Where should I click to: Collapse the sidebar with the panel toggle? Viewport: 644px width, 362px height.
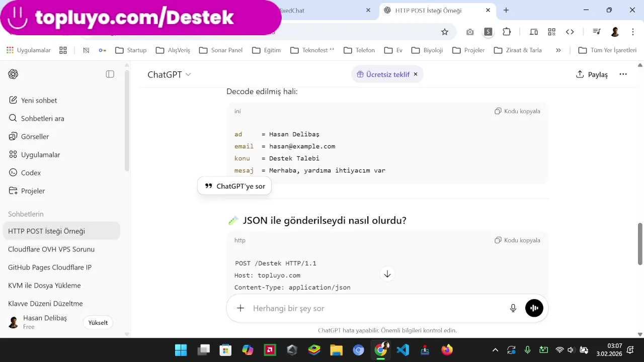tap(110, 74)
